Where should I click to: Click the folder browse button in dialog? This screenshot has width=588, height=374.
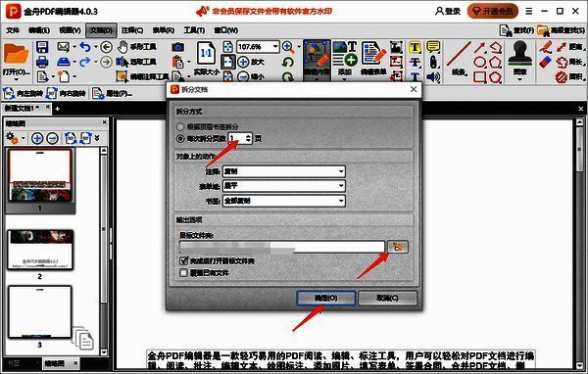398,247
